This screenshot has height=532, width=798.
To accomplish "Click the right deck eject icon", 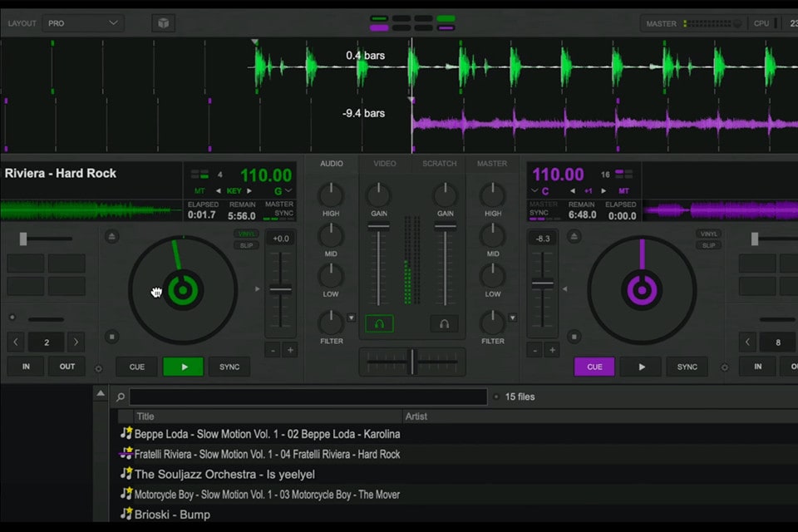I will click(x=574, y=236).
